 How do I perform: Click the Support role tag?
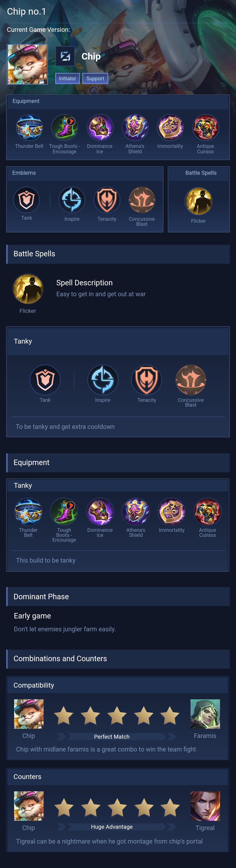(95, 79)
